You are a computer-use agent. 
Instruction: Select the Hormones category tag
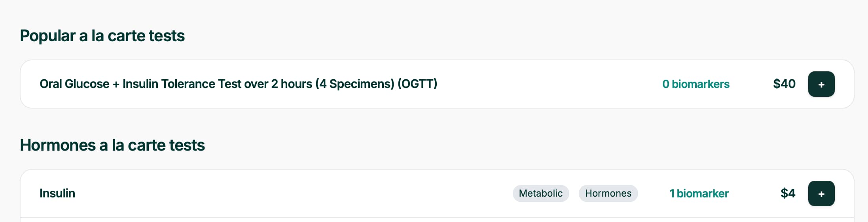point(608,193)
